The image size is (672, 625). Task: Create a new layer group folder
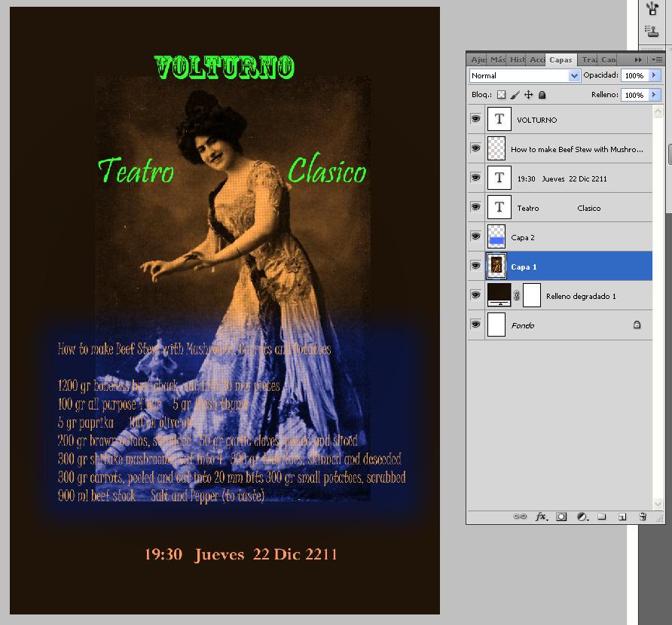(602, 517)
